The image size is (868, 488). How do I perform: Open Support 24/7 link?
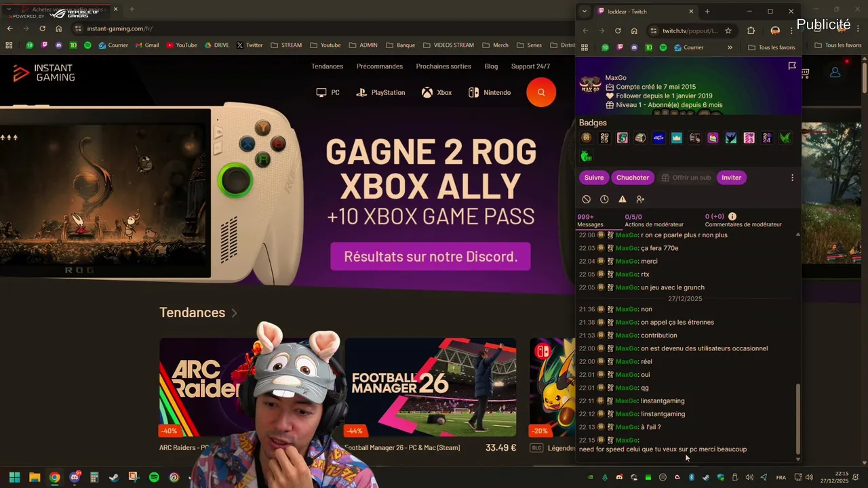click(530, 66)
